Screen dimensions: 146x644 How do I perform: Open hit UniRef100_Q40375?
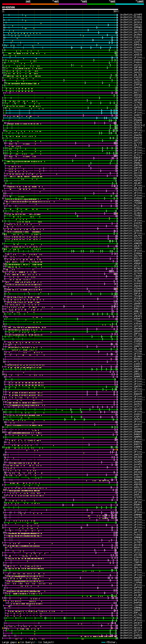pos(131,20)
